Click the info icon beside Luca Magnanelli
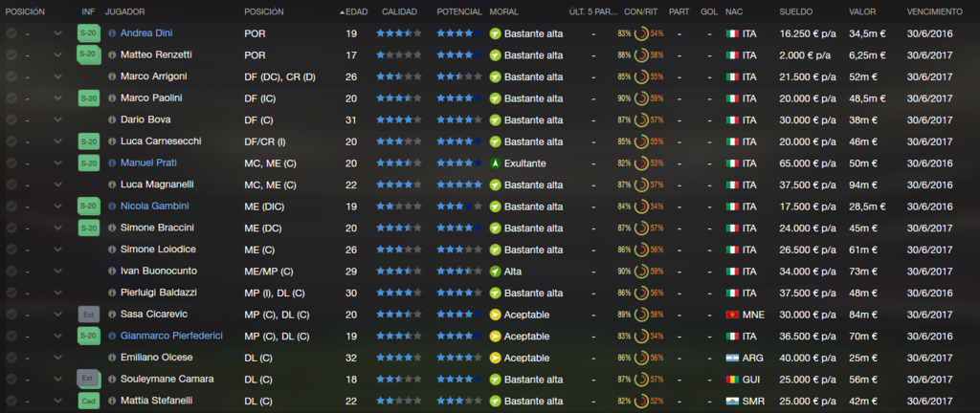This screenshot has height=413, width=980. coord(113,185)
